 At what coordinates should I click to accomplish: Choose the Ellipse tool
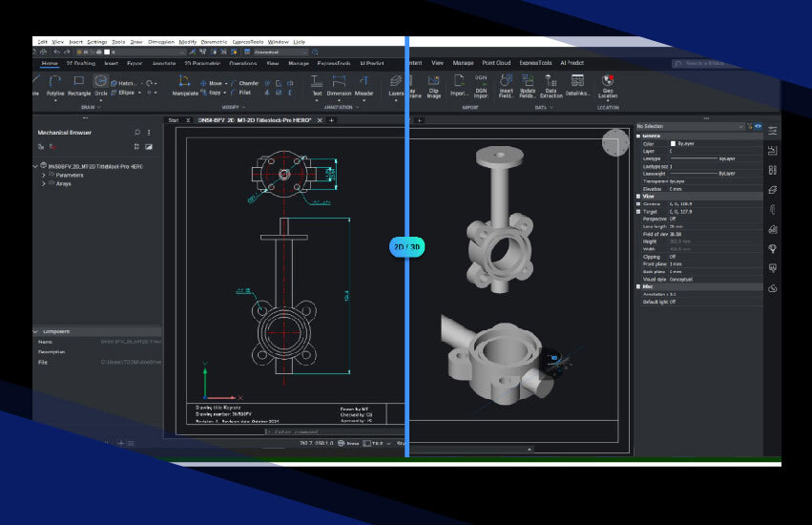click(123, 93)
